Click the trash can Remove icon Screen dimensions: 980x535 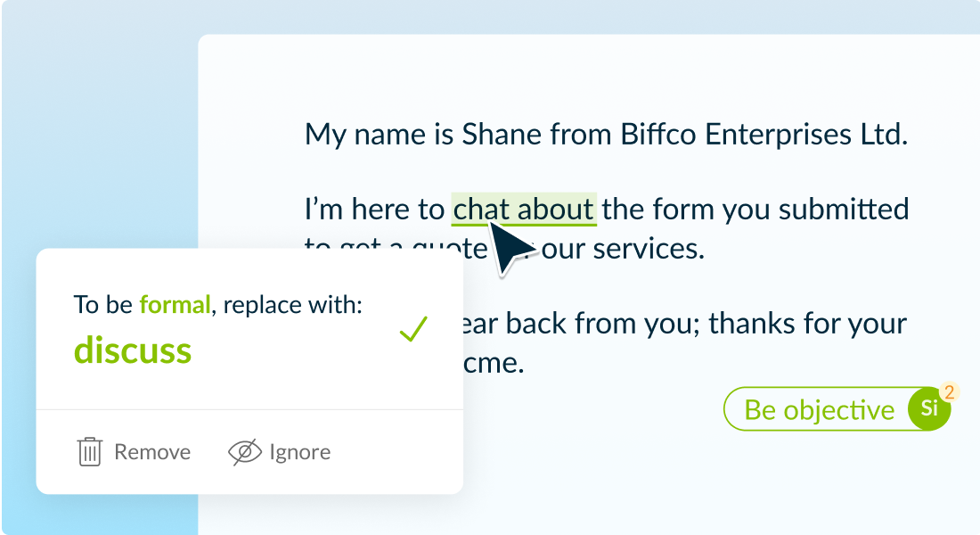pos(89,452)
